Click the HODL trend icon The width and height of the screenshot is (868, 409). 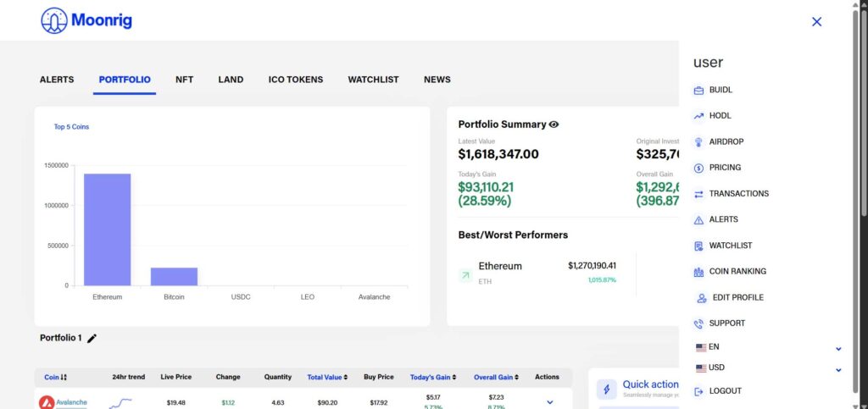click(x=698, y=116)
